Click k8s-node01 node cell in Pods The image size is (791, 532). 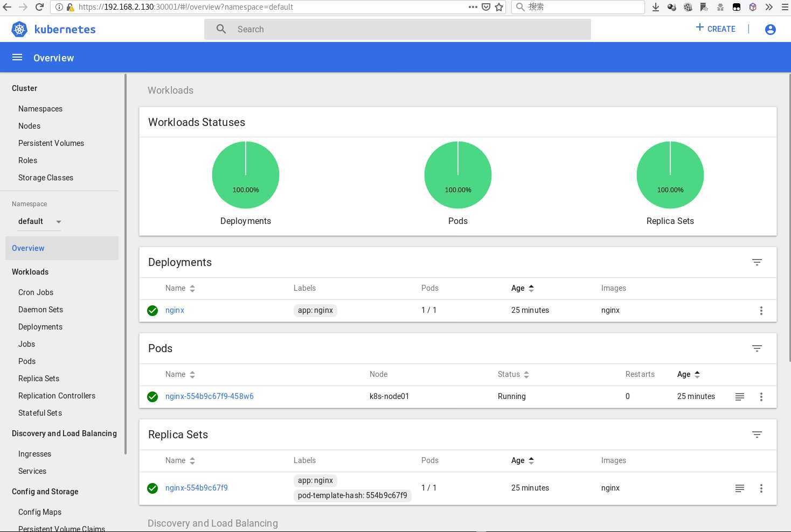click(389, 396)
